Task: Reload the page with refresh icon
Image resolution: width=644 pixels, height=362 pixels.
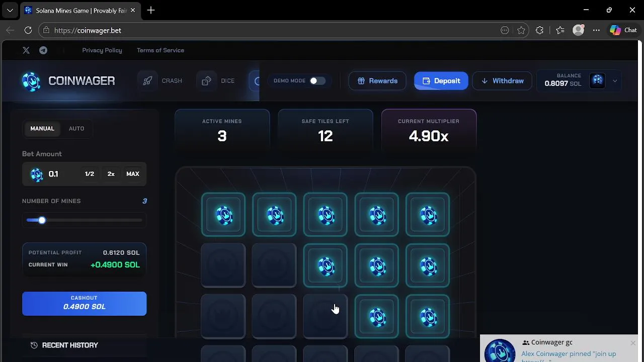Action: point(28,30)
